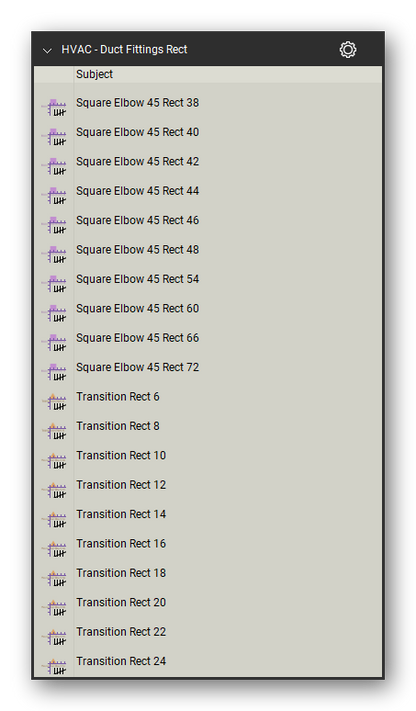Click the icon for Transition Rect 22

(x=54, y=637)
